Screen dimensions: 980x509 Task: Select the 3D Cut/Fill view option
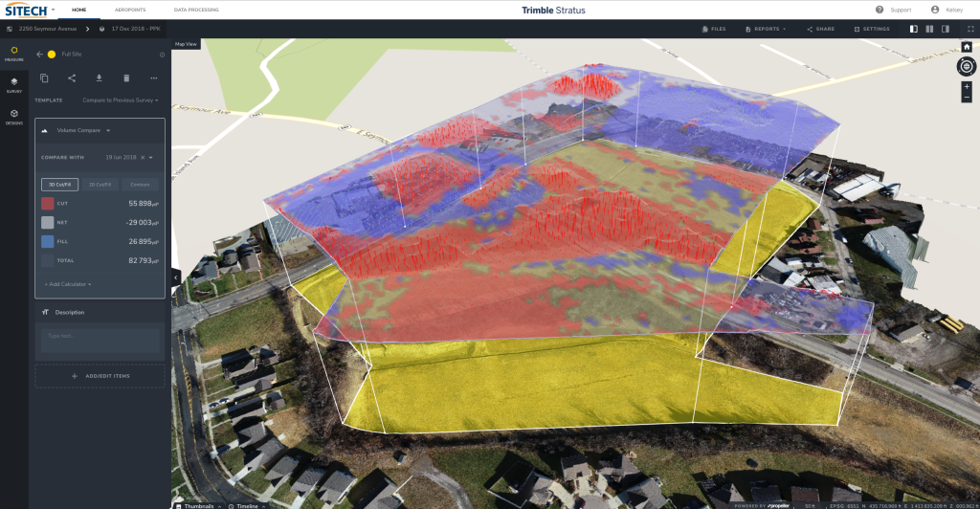click(59, 184)
